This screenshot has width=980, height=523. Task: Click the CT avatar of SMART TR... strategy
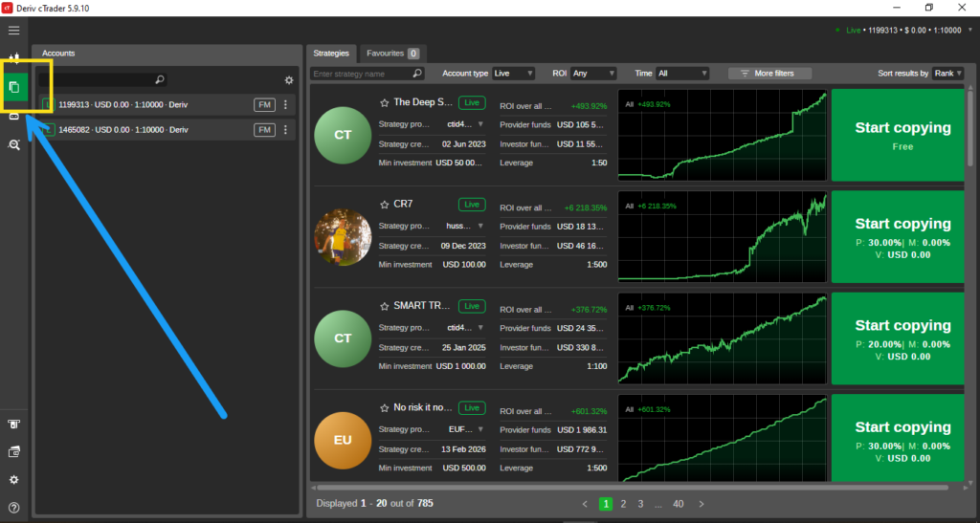(343, 338)
